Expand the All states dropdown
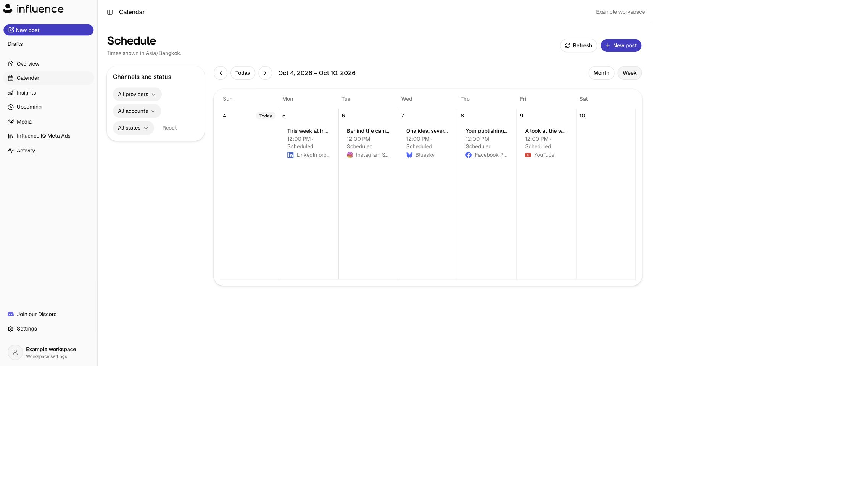This screenshot has height=488, width=868. point(133,128)
